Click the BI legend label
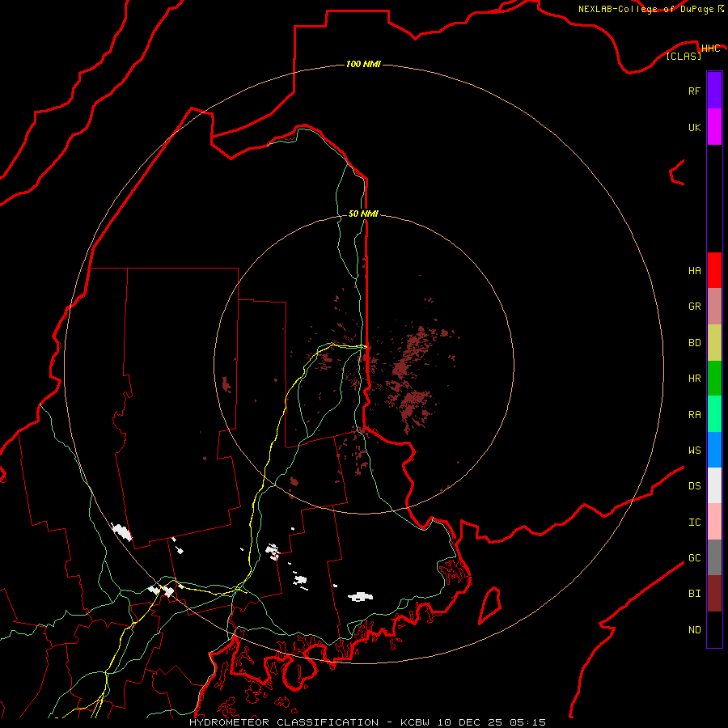The image size is (728, 728). (694, 594)
